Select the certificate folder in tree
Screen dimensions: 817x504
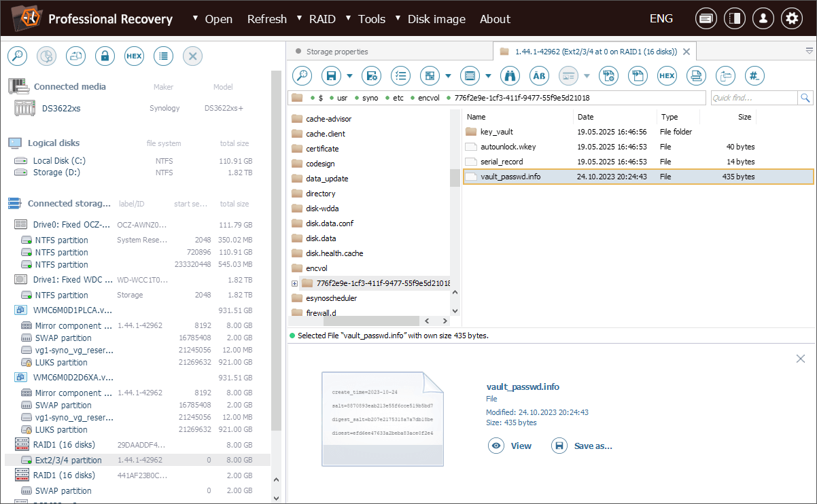coord(322,149)
